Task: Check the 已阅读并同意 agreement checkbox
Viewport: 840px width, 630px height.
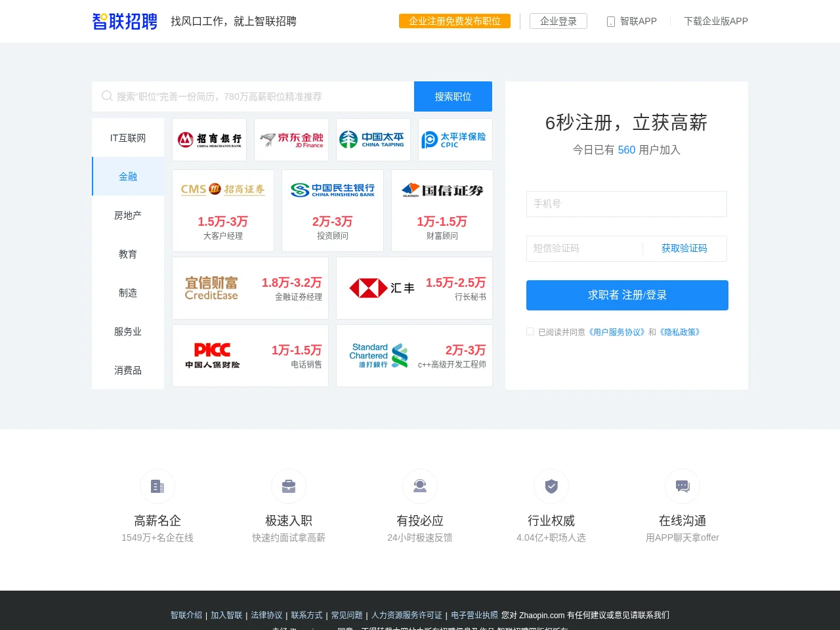Action: coord(530,331)
